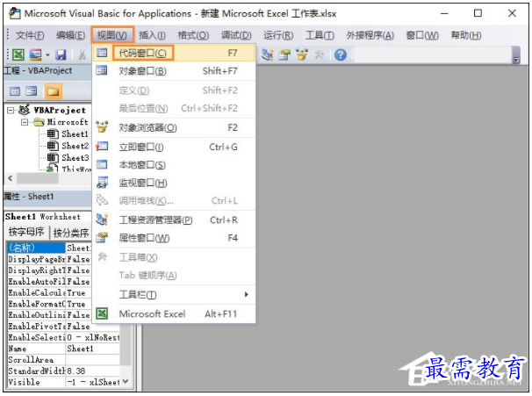The height and width of the screenshot is (396, 532).
Task: Open the 格式(O) menu
Action: click(193, 35)
